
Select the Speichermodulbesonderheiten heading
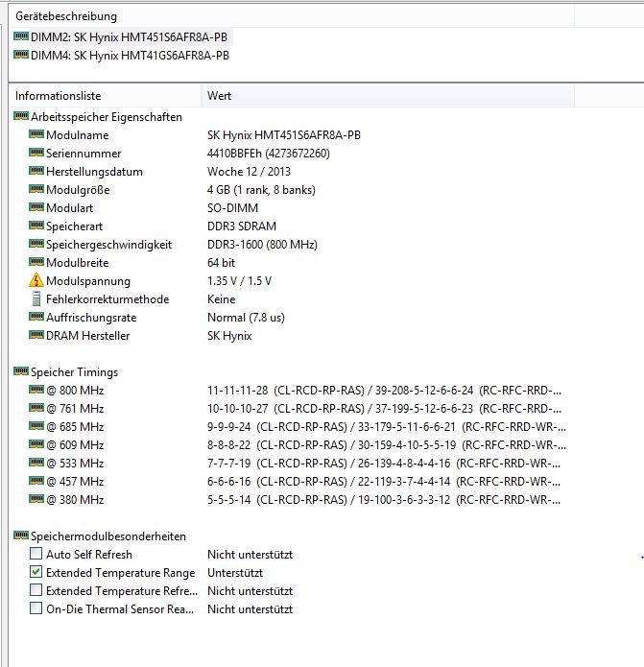(108, 536)
